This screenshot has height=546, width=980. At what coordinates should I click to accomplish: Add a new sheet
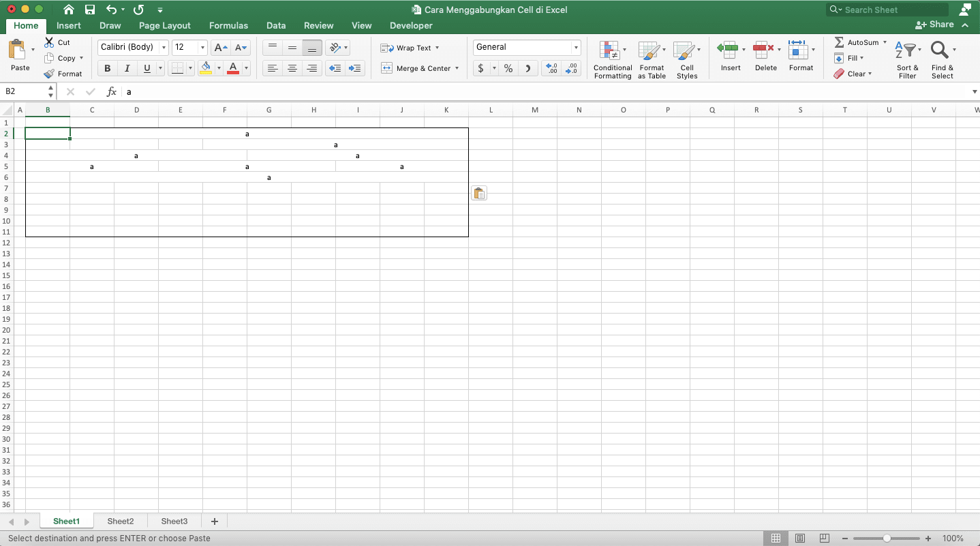pos(215,521)
